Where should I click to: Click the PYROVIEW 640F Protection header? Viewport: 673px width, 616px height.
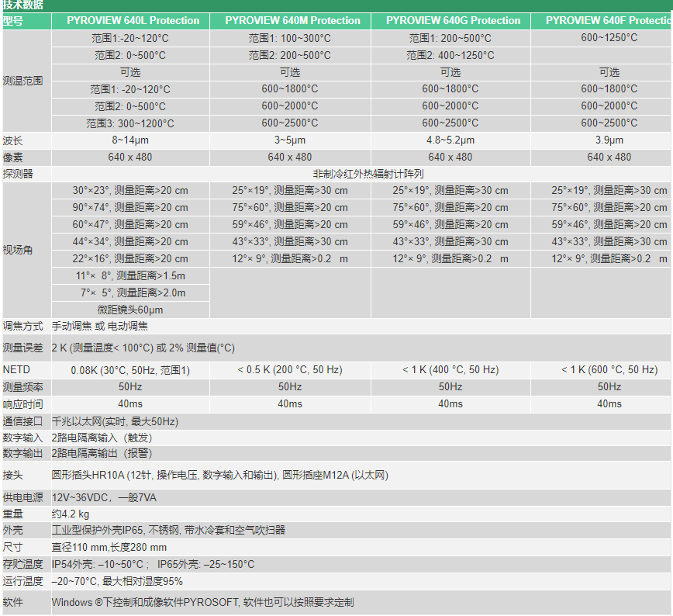(609, 21)
